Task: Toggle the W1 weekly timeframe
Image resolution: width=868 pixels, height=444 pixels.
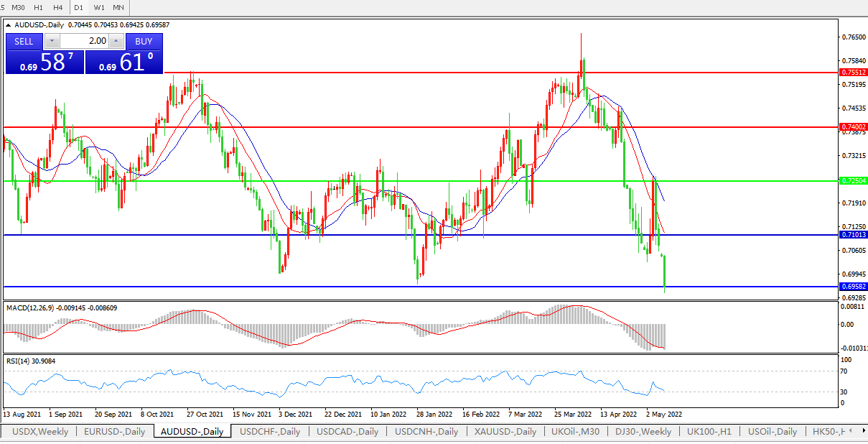Action: [99, 7]
